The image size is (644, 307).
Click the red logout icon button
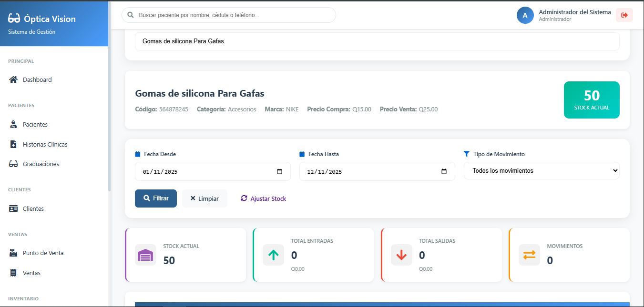click(x=624, y=15)
